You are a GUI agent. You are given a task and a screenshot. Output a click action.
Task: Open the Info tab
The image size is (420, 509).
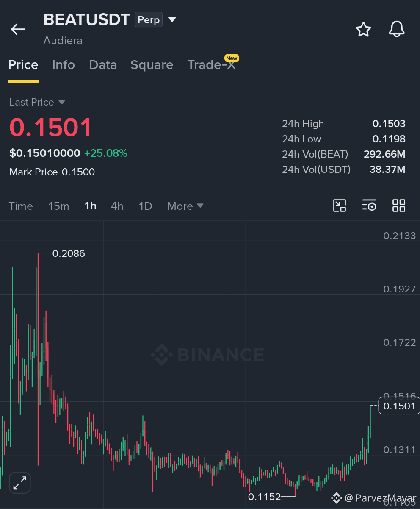[64, 65]
